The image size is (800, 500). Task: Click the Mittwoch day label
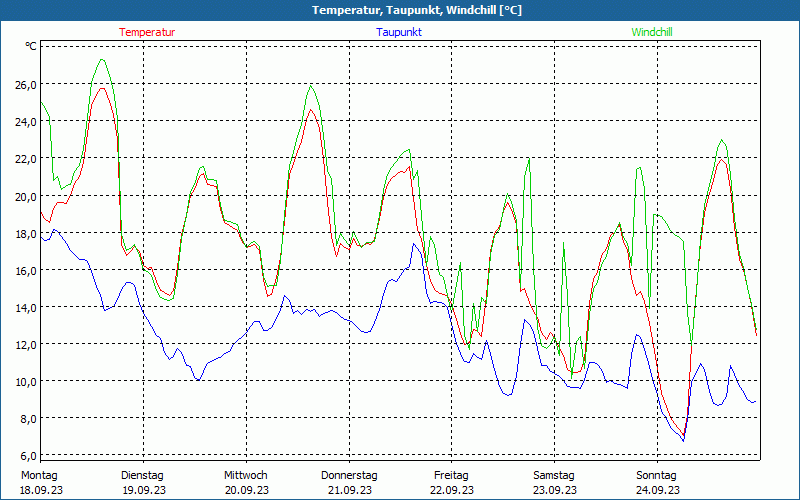tap(246, 476)
